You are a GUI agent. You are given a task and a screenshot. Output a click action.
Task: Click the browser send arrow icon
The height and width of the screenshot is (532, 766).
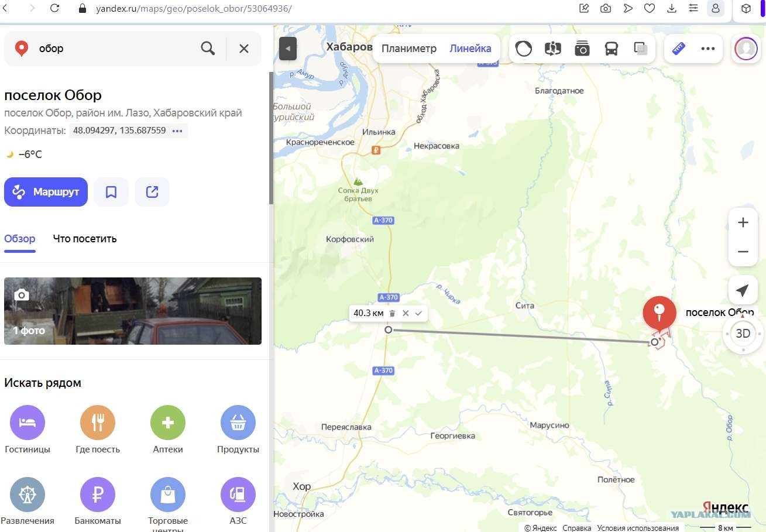coord(628,8)
